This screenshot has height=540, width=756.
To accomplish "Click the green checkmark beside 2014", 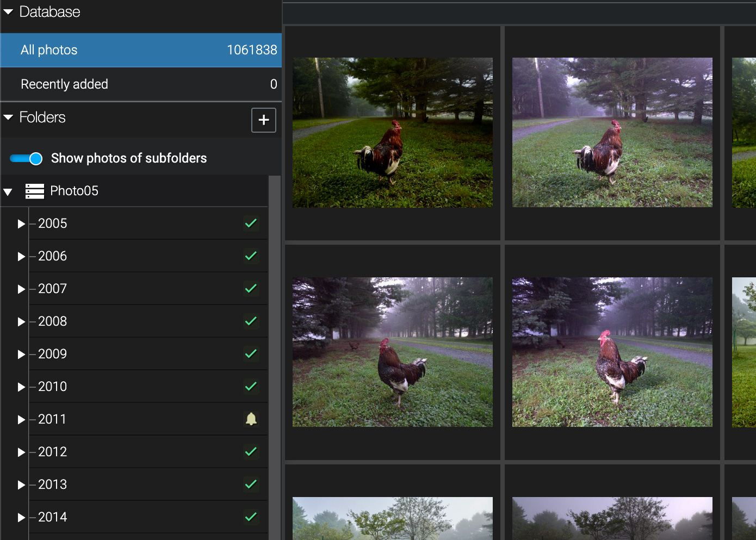I will [x=251, y=517].
